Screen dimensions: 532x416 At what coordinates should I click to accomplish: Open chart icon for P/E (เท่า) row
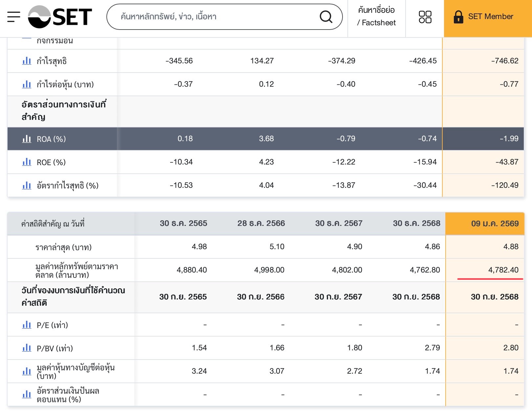click(x=27, y=325)
